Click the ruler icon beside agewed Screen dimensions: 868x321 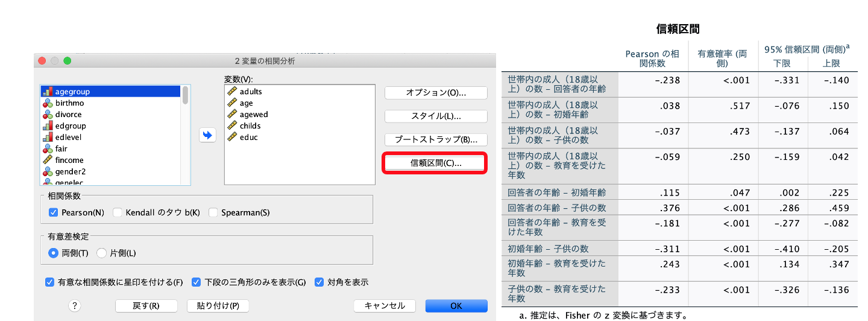[x=231, y=115]
